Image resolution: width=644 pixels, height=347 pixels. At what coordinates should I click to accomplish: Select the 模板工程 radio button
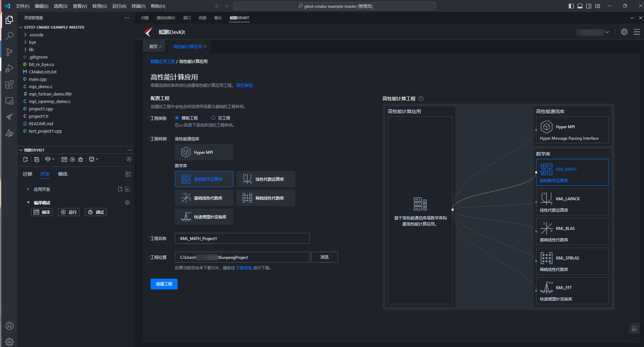[177, 118]
